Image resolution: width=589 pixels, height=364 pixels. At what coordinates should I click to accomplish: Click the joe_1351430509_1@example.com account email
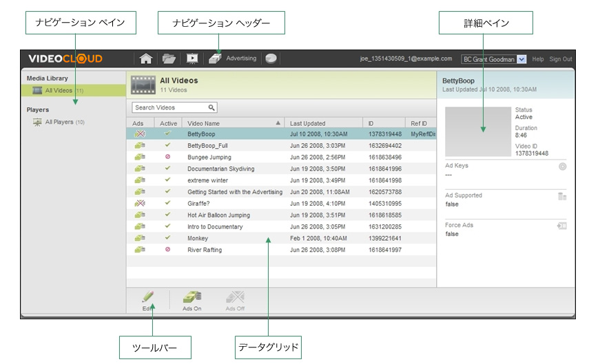406,59
